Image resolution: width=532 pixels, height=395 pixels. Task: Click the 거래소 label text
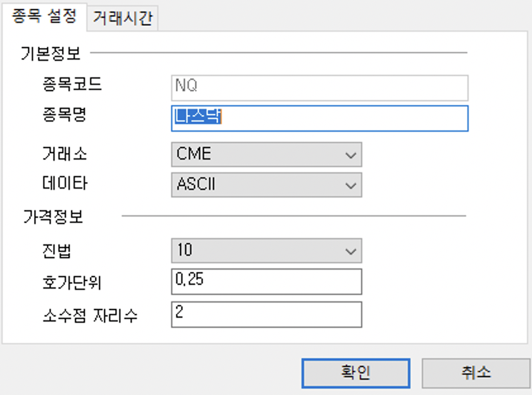[x=63, y=154]
